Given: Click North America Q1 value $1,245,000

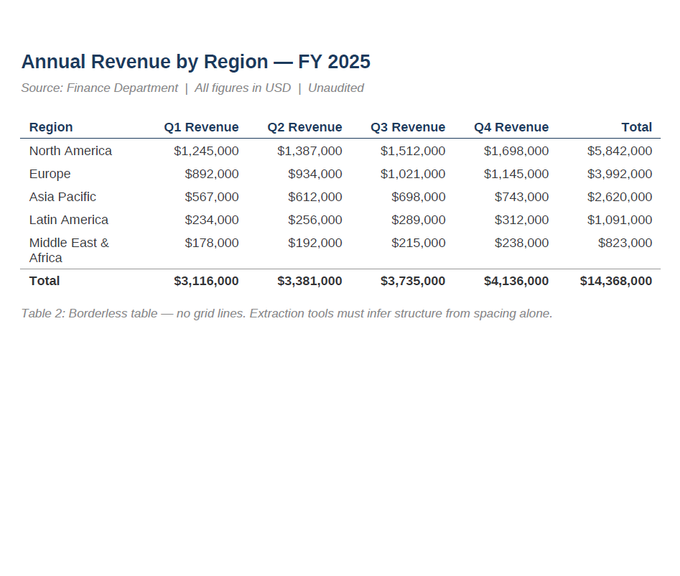Looking at the screenshot, I should tap(206, 151).
